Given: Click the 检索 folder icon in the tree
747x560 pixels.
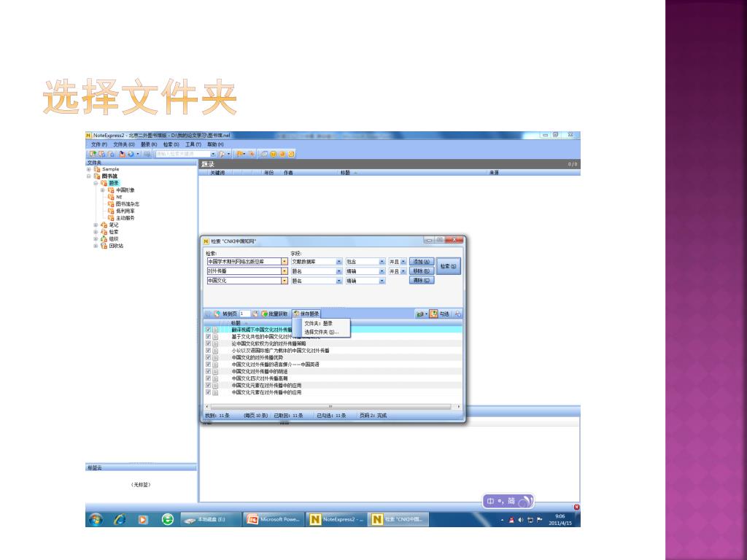Looking at the screenshot, I should point(104,232).
